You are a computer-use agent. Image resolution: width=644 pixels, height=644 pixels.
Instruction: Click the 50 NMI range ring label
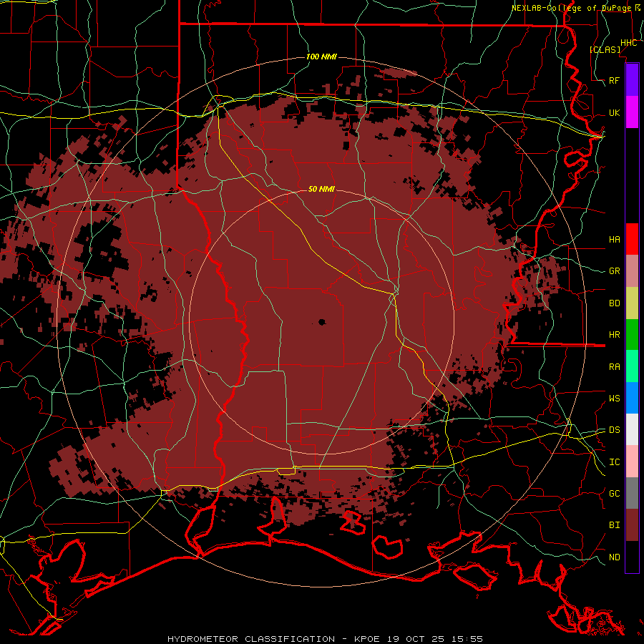(321, 189)
